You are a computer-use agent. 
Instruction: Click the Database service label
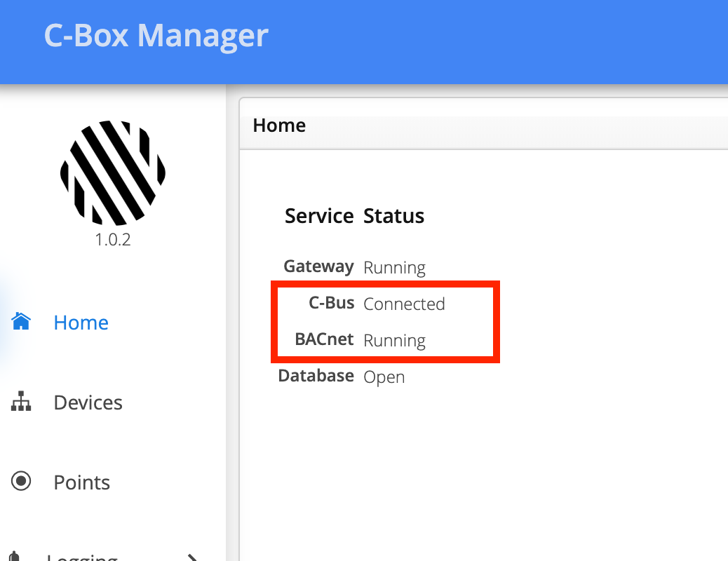[316, 376]
